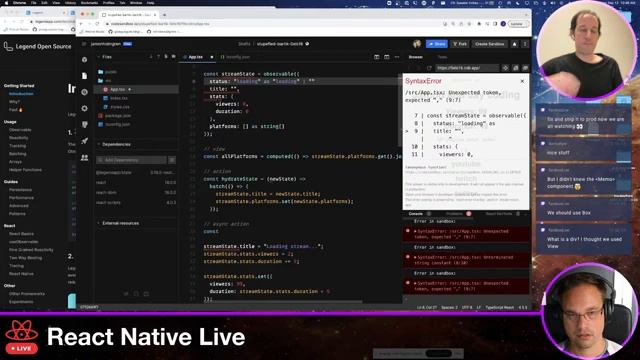Open Observable link in Legend docs sidebar
640x360 pixels.
tap(20, 130)
